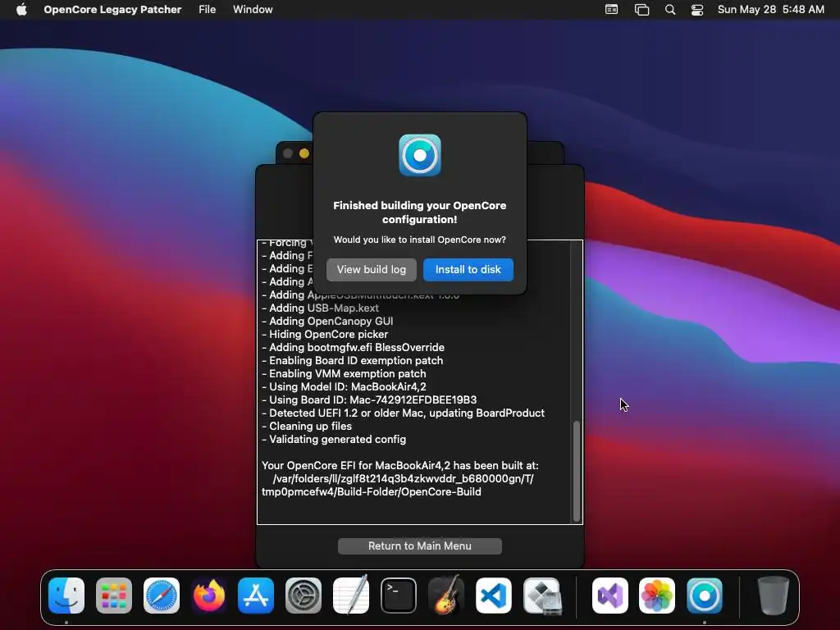Image resolution: width=840 pixels, height=630 pixels.
Task: Click the build log vertical scrollbar
Action: 577,471
